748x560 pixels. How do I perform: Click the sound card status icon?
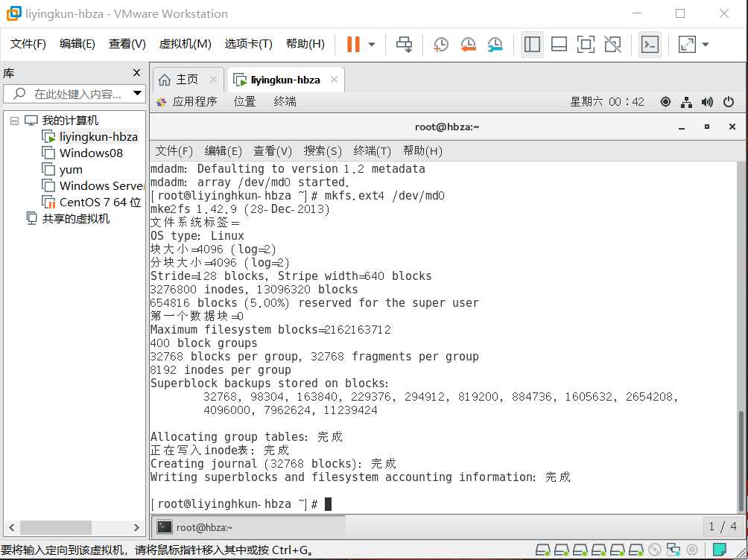[x=691, y=550]
